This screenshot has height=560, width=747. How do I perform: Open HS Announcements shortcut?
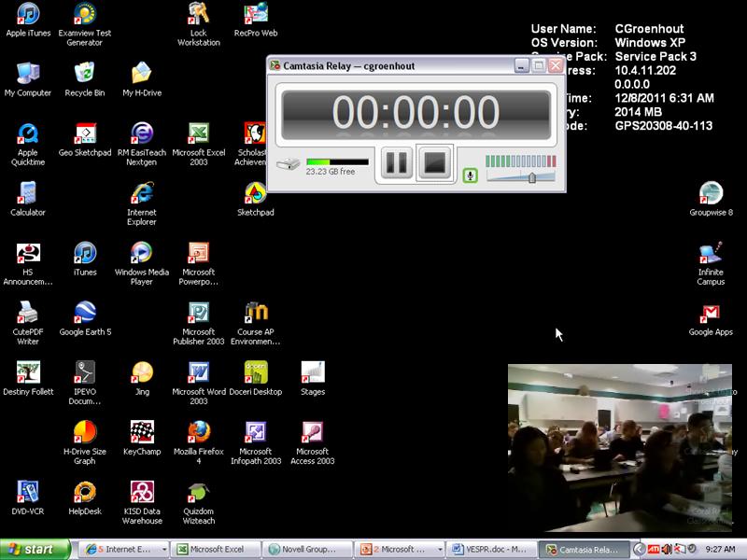point(28,264)
